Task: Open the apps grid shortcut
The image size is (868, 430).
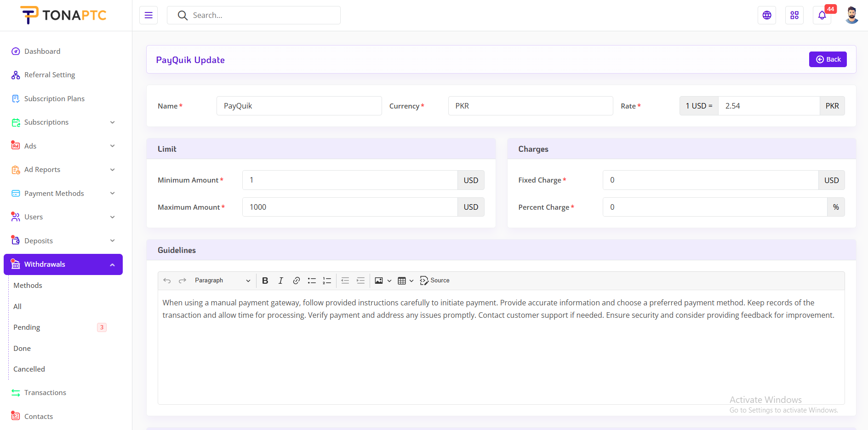Action: [x=794, y=15]
